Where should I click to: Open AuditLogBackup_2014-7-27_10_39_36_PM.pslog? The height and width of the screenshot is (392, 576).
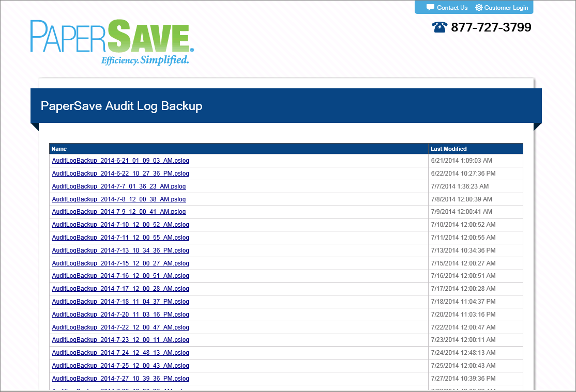coord(120,378)
